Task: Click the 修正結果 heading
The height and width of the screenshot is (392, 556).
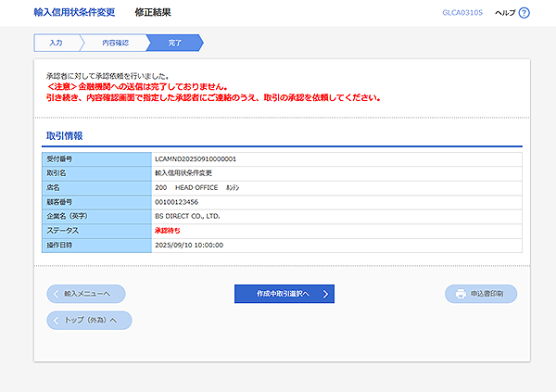Action: coord(153,12)
